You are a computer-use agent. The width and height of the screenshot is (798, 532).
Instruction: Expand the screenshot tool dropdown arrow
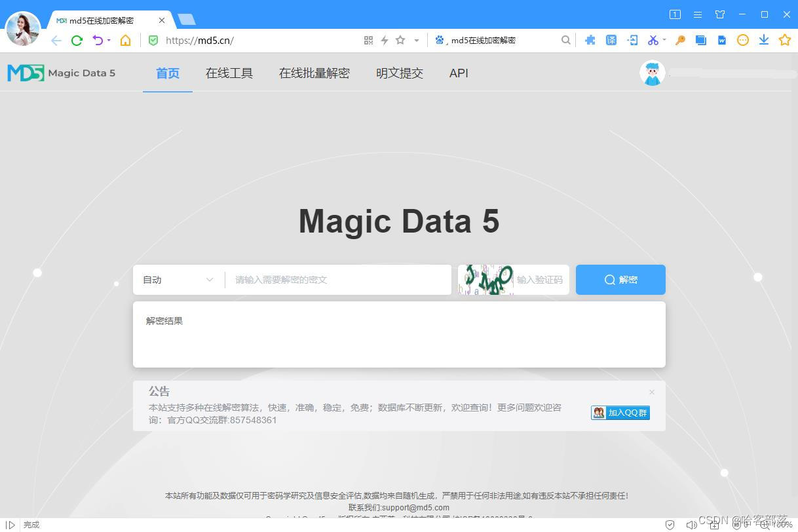coord(664,41)
